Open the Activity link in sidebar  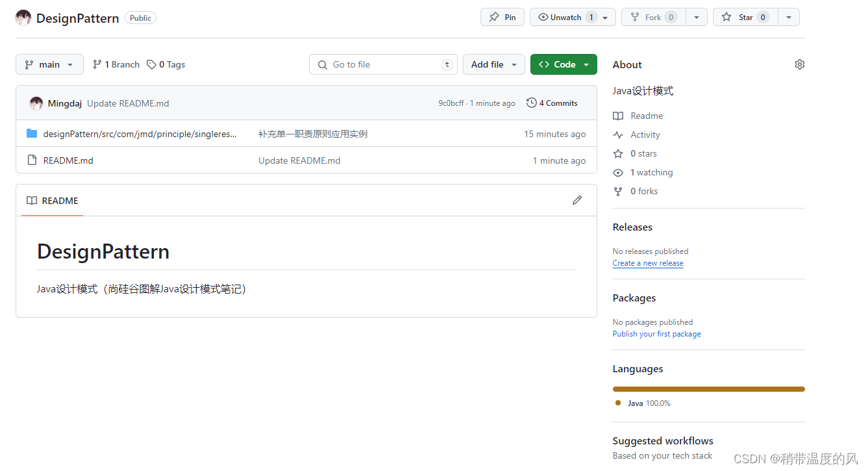pos(637,134)
